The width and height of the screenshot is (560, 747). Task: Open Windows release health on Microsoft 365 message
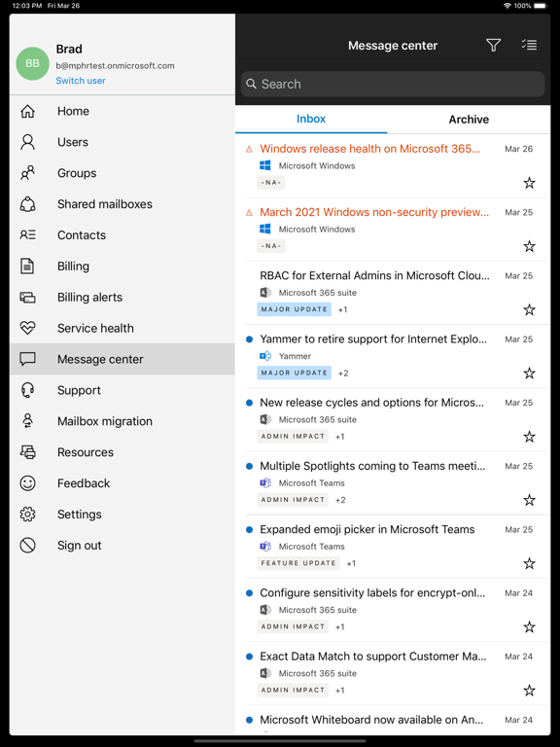(393, 165)
